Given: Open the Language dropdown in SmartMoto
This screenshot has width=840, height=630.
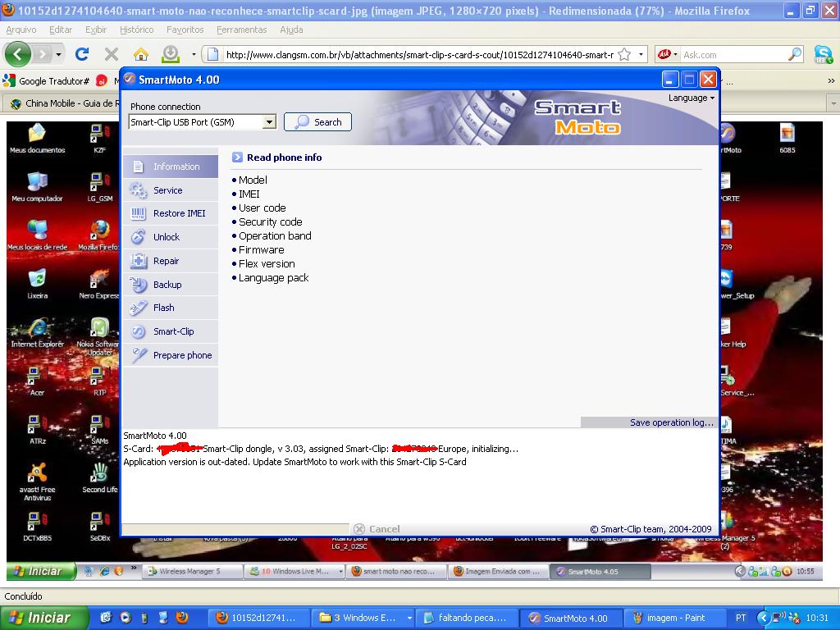Looking at the screenshot, I should pos(691,98).
